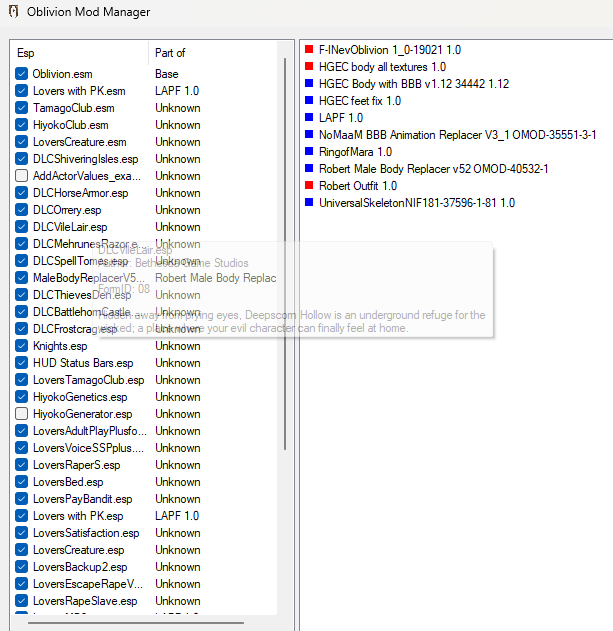Select NoMaaM BBB Animation Replacer entry
613x631 pixels.
click(x=457, y=134)
